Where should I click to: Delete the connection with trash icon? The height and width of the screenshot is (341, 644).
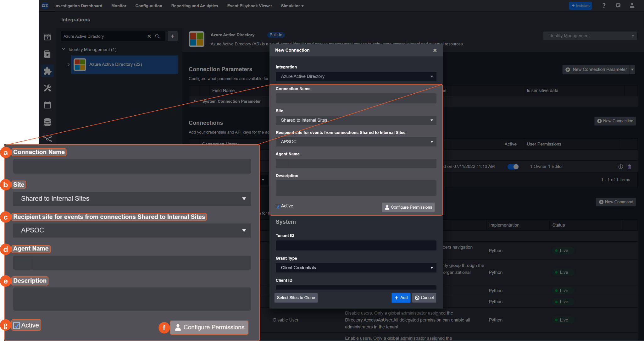click(629, 167)
